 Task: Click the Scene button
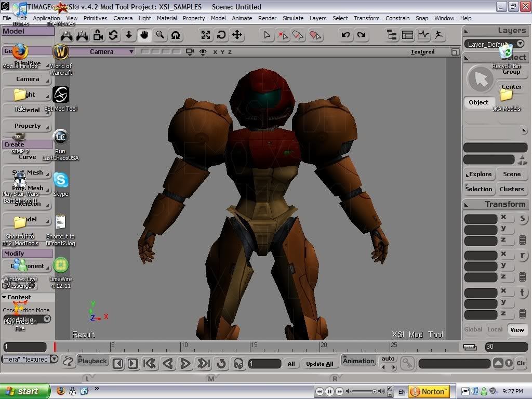pyautogui.click(x=511, y=174)
